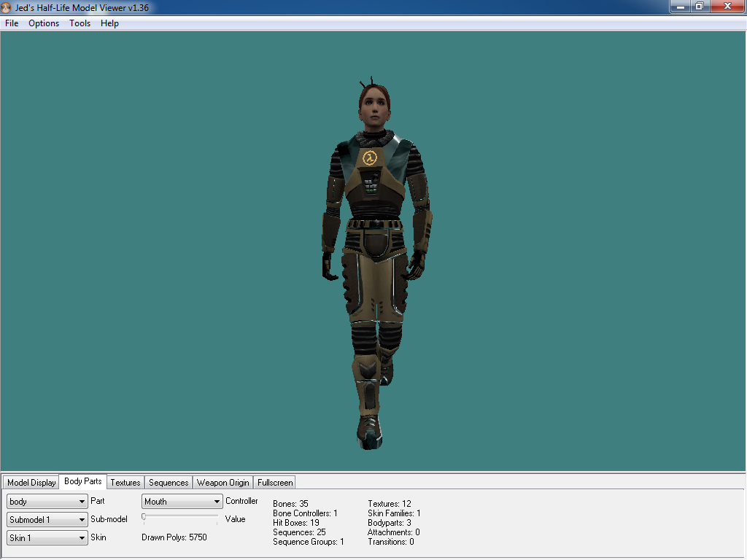Click the 'Transitions: 0' stat
This screenshot has height=560, width=747.
391,542
